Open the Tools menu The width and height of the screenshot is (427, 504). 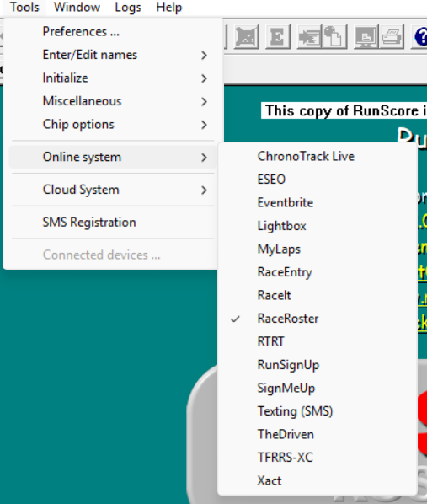(x=24, y=7)
